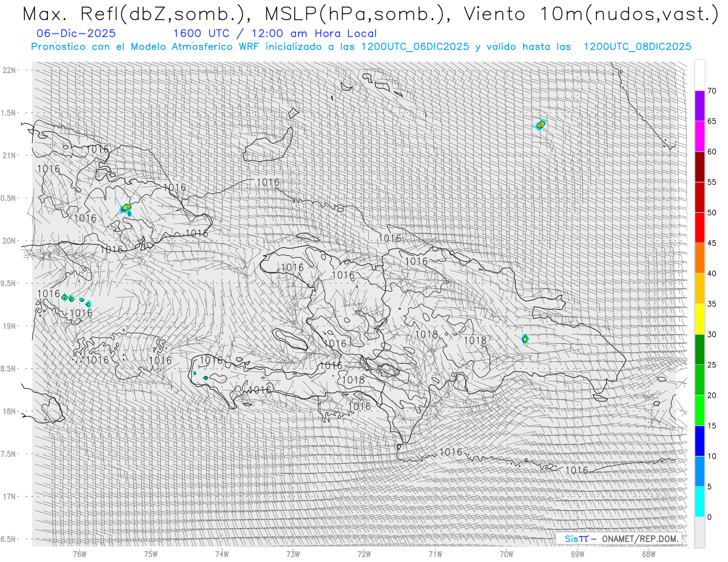This screenshot has width=728, height=562.
Task: Click the light blue 5-10 dBZ segment
Action: 699,471
